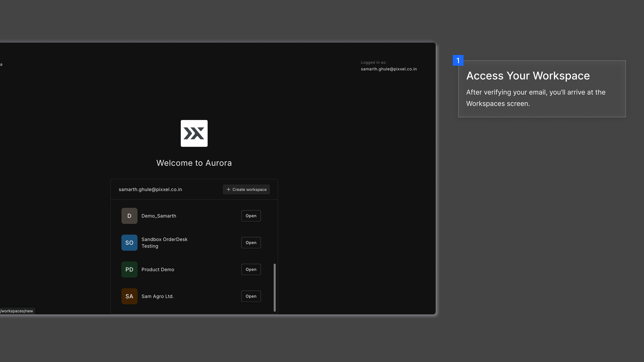Open the Sandbox OrderDesk Testing workspace
This screenshot has width=644, height=362.
click(x=251, y=242)
